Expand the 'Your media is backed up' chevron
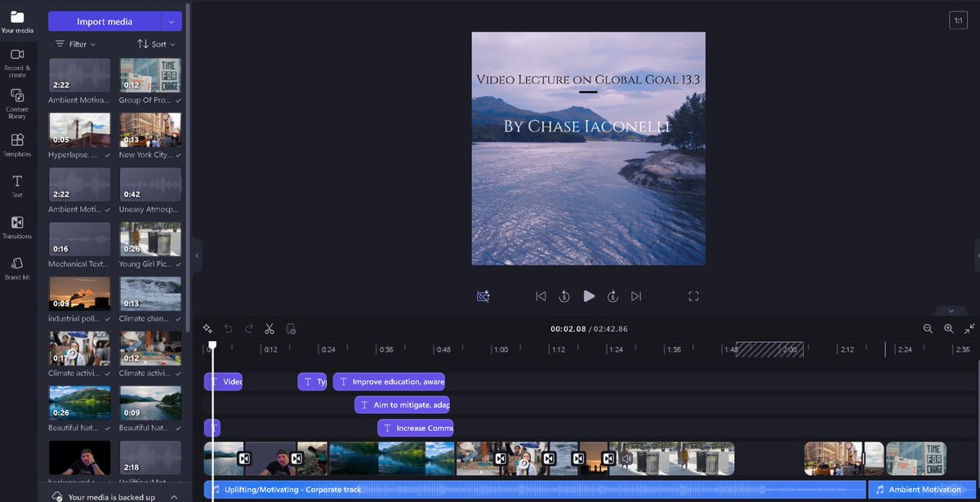The height and width of the screenshot is (502, 980). tap(174, 496)
